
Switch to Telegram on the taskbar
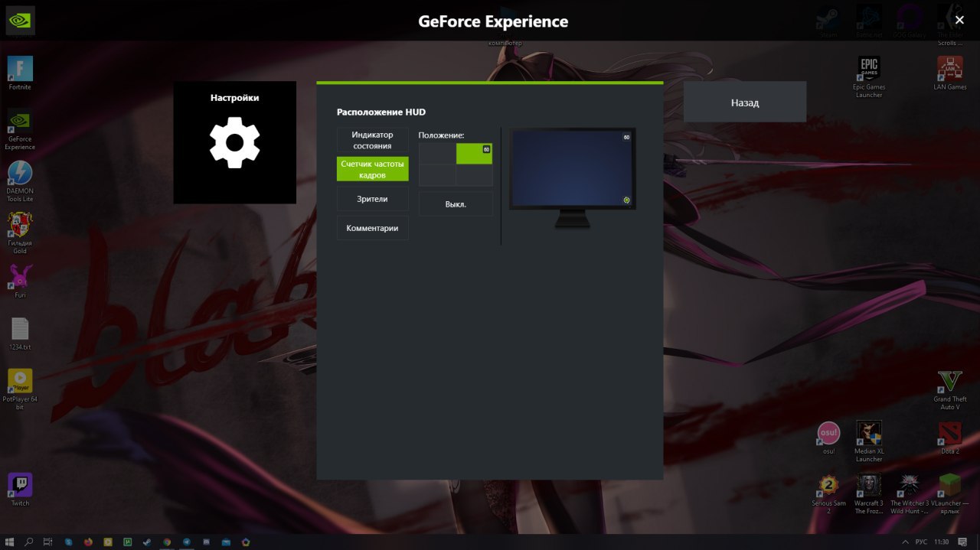[187, 542]
